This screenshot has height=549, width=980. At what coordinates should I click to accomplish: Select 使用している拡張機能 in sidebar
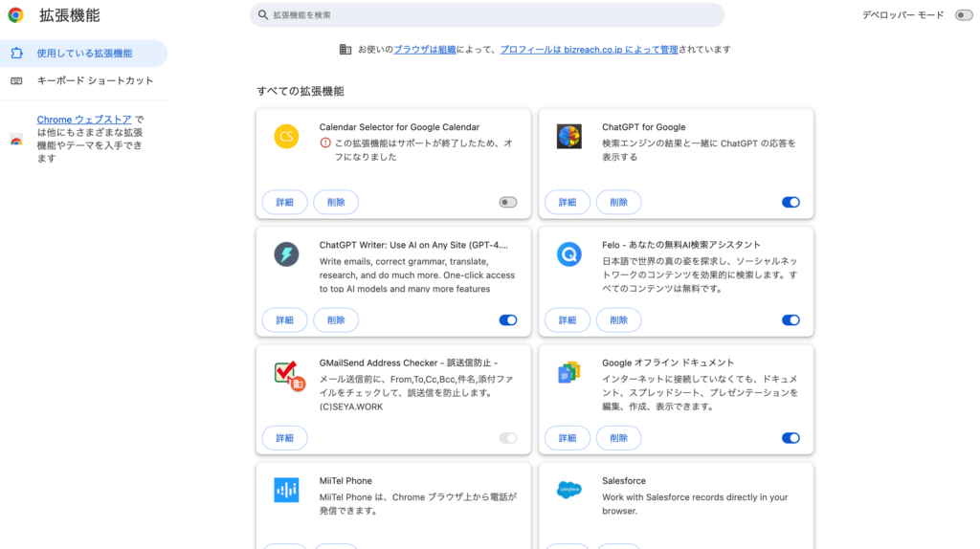click(x=84, y=54)
